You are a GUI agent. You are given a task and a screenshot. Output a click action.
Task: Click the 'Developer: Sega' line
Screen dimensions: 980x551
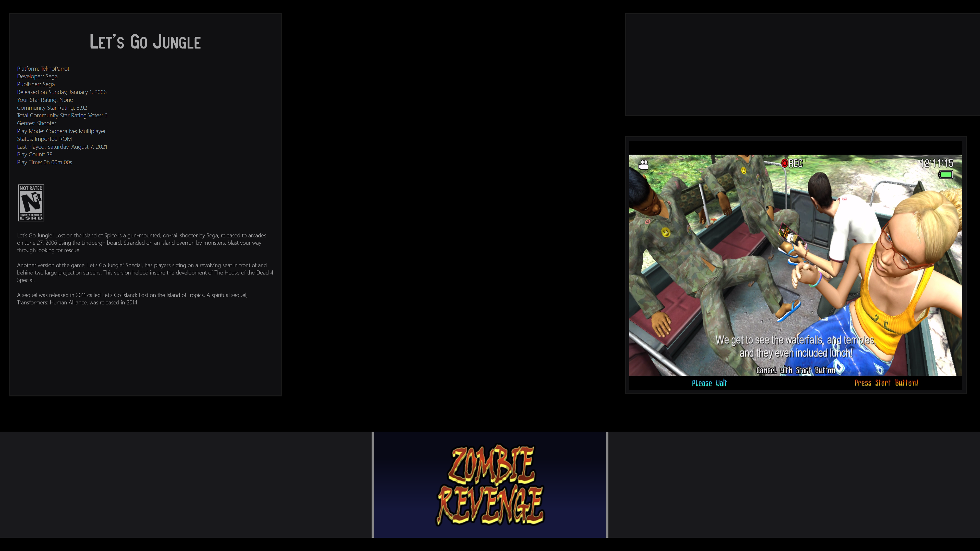pyautogui.click(x=37, y=77)
